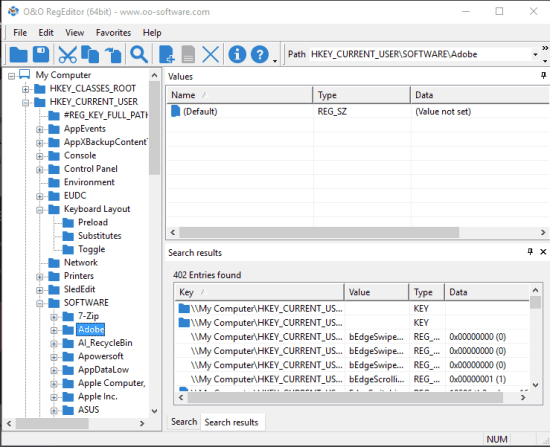Select first KEY search result row
Image resolution: width=550 pixels, height=447 pixels.
(352, 309)
